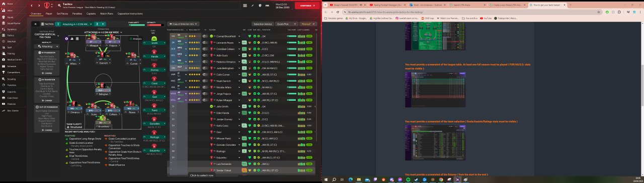The height and width of the screenshot is (183, 644).
Task: Open Staff in the sidebar
Action: click(x=10, y=47)
